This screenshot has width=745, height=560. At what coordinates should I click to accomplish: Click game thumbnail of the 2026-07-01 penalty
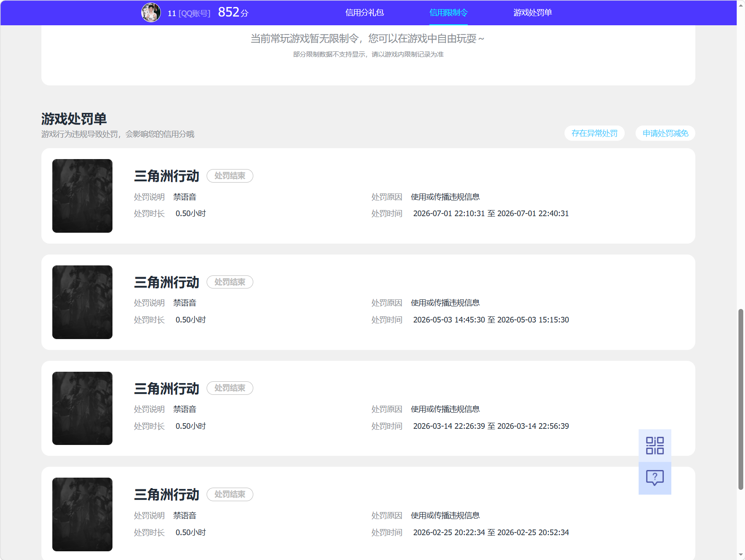pos(82,196)
